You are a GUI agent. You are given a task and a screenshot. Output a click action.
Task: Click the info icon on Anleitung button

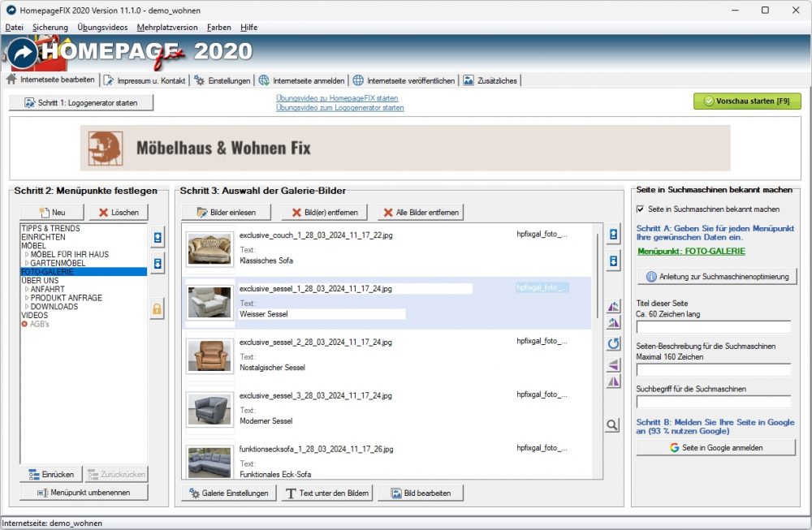(x=651, y=277)
